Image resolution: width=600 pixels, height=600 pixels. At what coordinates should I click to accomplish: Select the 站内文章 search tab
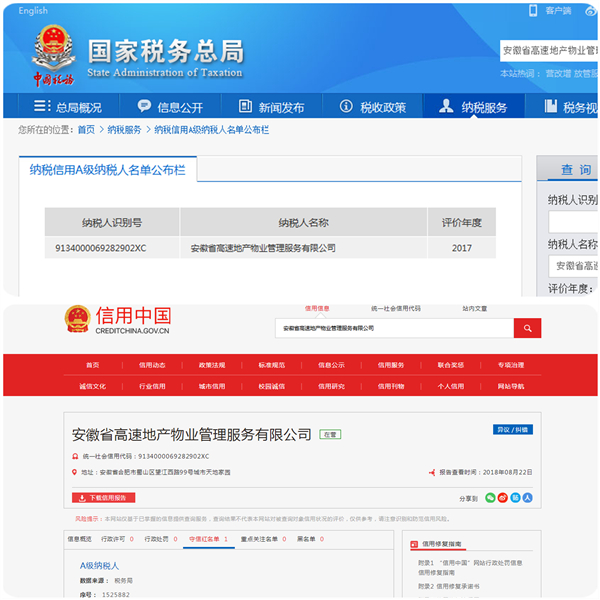(x=474, y=308)
